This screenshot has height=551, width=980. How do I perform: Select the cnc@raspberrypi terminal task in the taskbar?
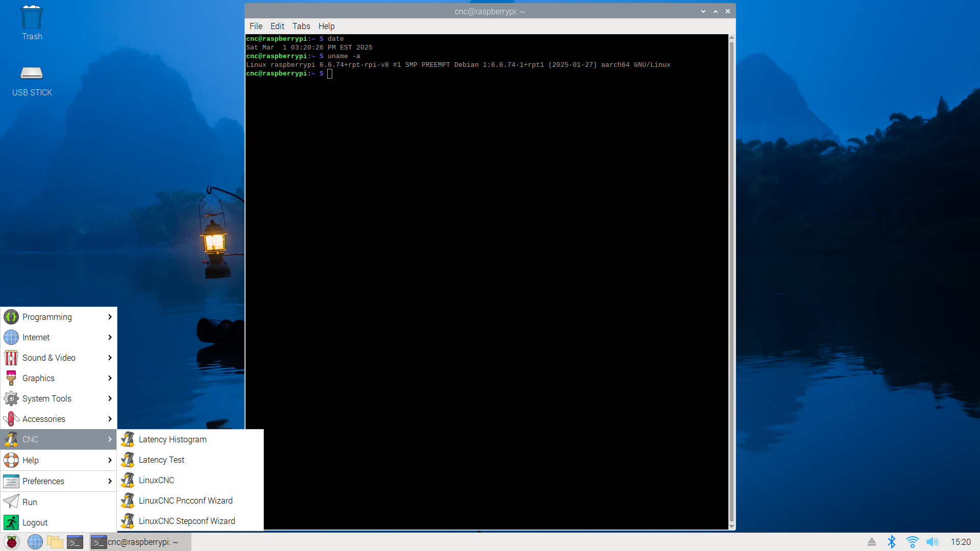tap(140, 542)
